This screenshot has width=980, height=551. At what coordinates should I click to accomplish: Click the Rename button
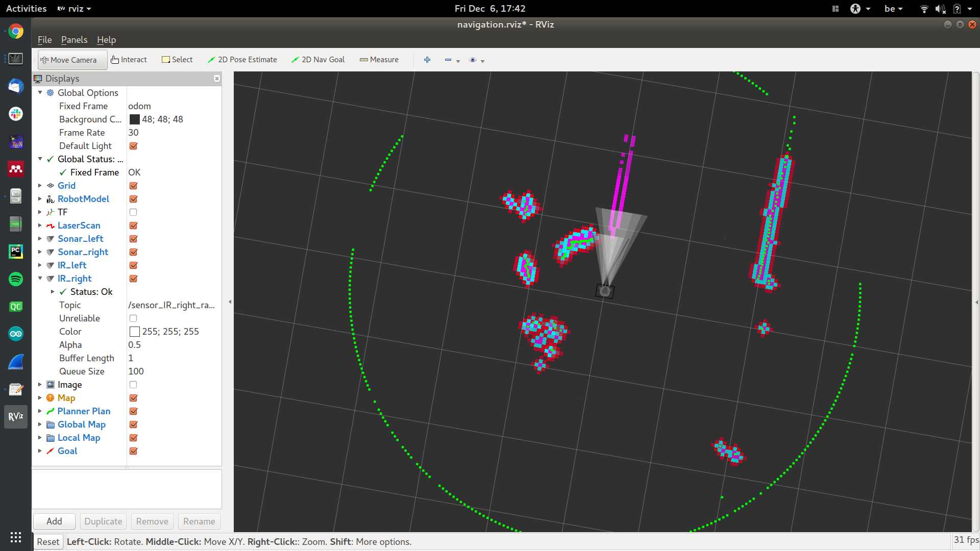coord(199,521)
